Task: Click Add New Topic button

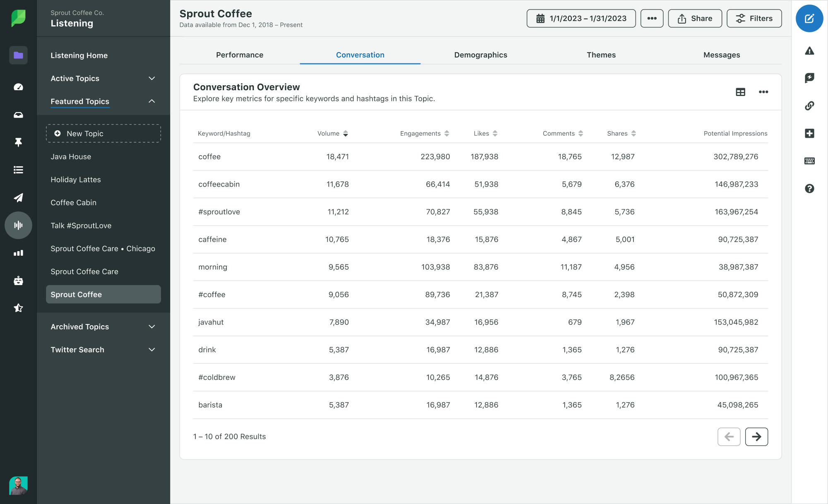Action: [103, 133]
